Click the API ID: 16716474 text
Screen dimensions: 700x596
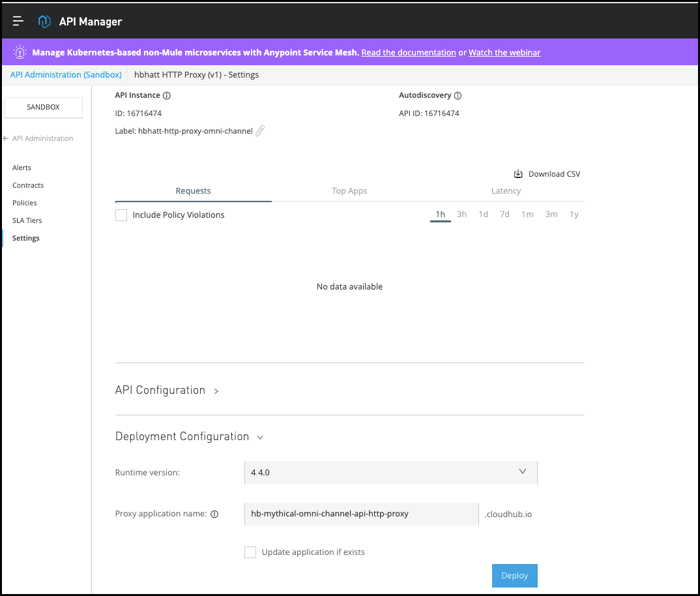click(x=429, y=113)
